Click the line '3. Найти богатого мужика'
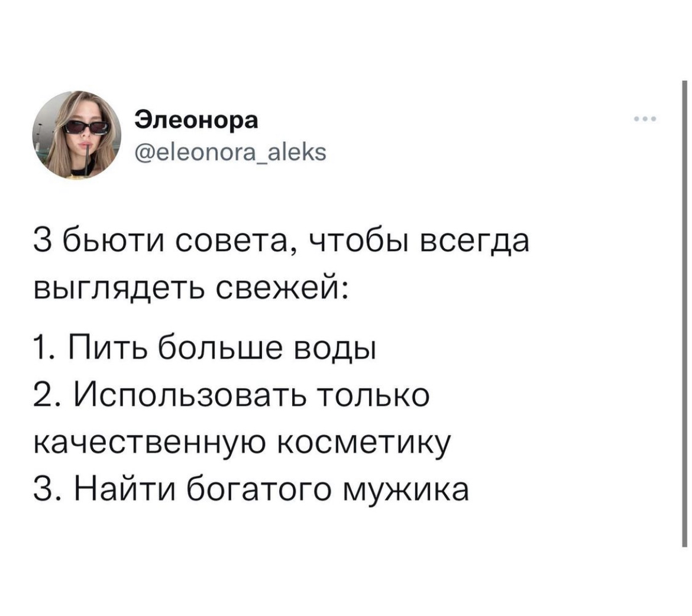This screenshot has width=692, height=616. coord(251,489)
